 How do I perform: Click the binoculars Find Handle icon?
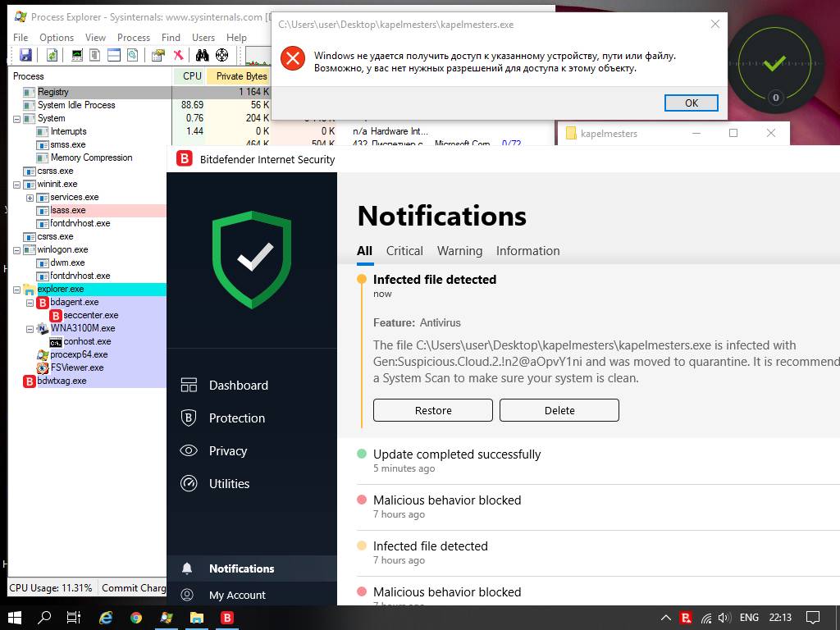pos(202,55)
